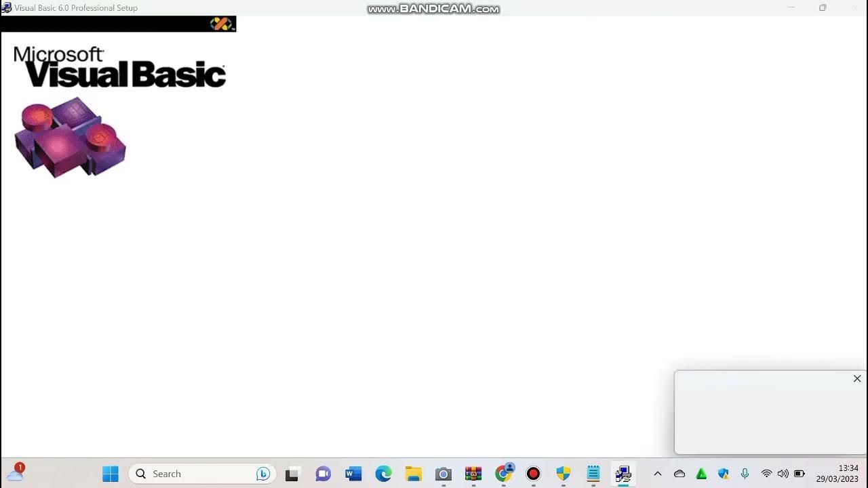Open Windows Security shield taskbar icon
This screenshot has height=488, width=868.
[564, 474]
